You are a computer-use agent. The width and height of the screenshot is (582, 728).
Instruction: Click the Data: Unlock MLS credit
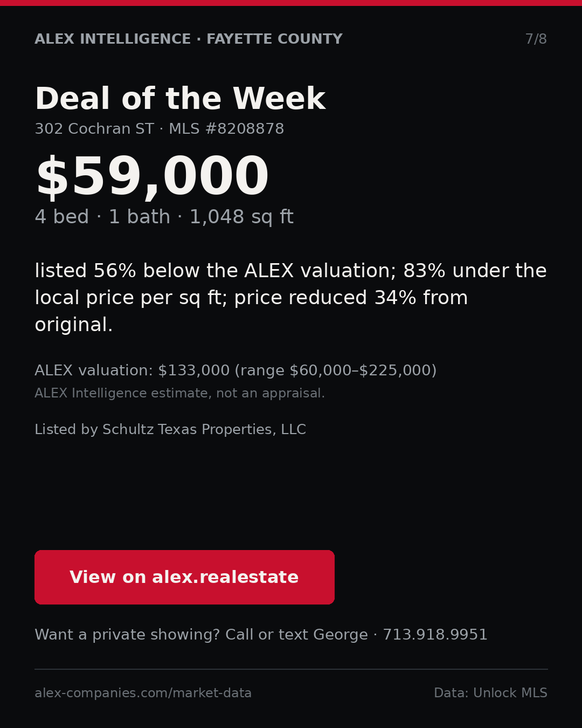click(x=490, y=693)
